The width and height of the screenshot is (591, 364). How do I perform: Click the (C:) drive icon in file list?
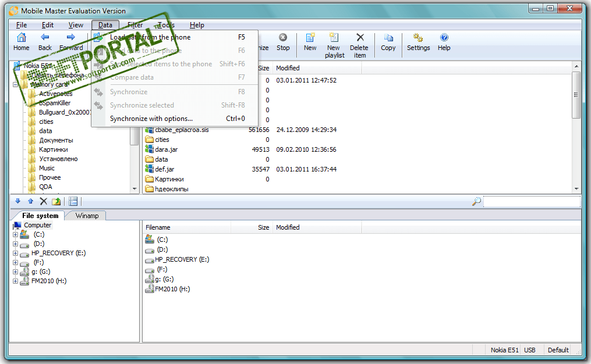click(x=150, y=240)
